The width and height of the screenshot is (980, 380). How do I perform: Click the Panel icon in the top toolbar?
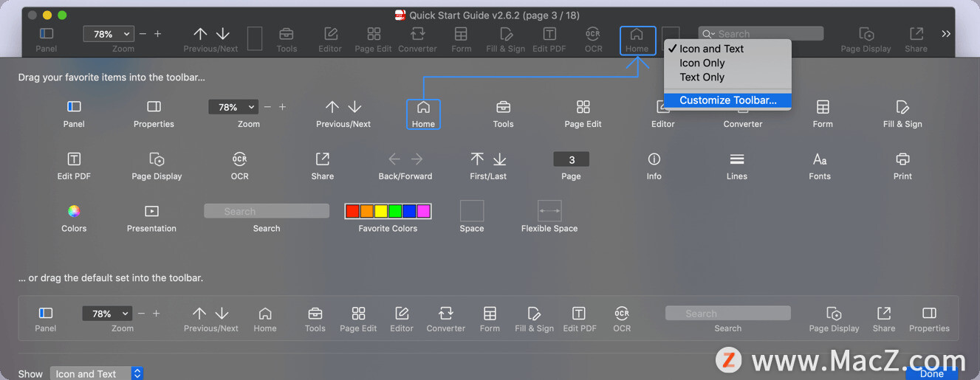[46, 34]
